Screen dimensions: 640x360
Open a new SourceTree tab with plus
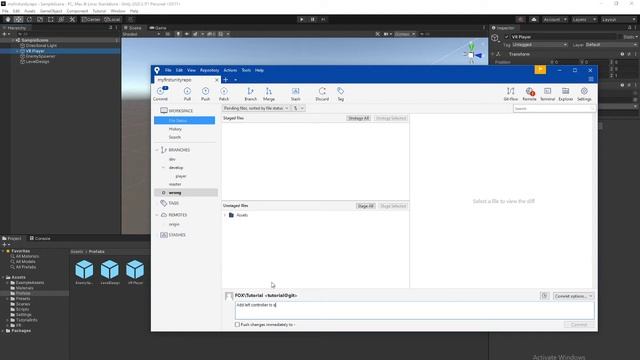(226, 80)
